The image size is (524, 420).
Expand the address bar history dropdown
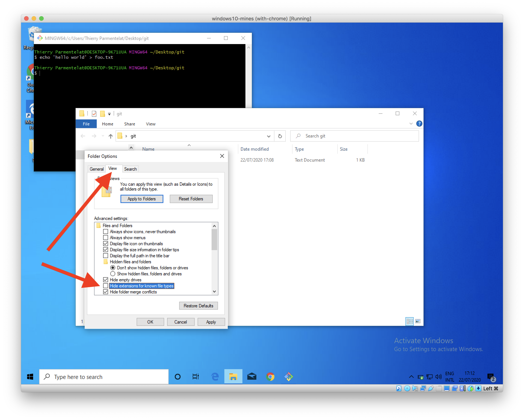(268, 136)
